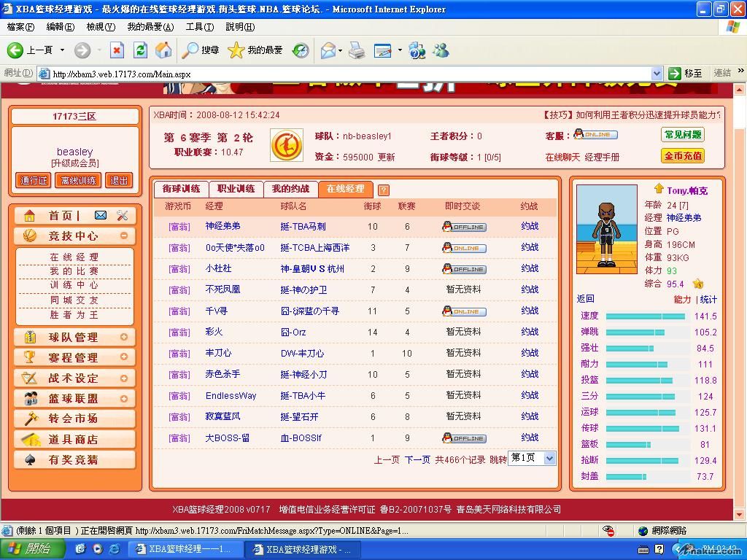Click the 升级成会员 link
Image resolution: width=747 pixels, height=560 pixels.
point(75,163)
